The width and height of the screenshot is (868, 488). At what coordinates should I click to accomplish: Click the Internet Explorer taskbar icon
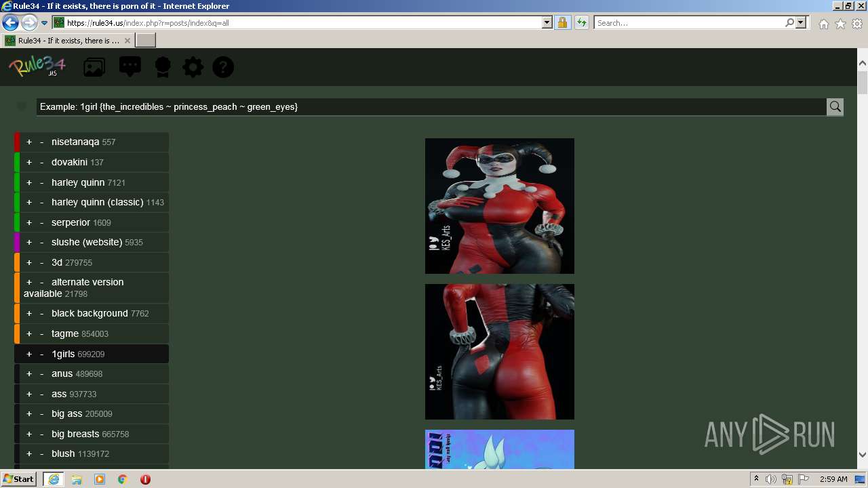click(x=53, y=479)
